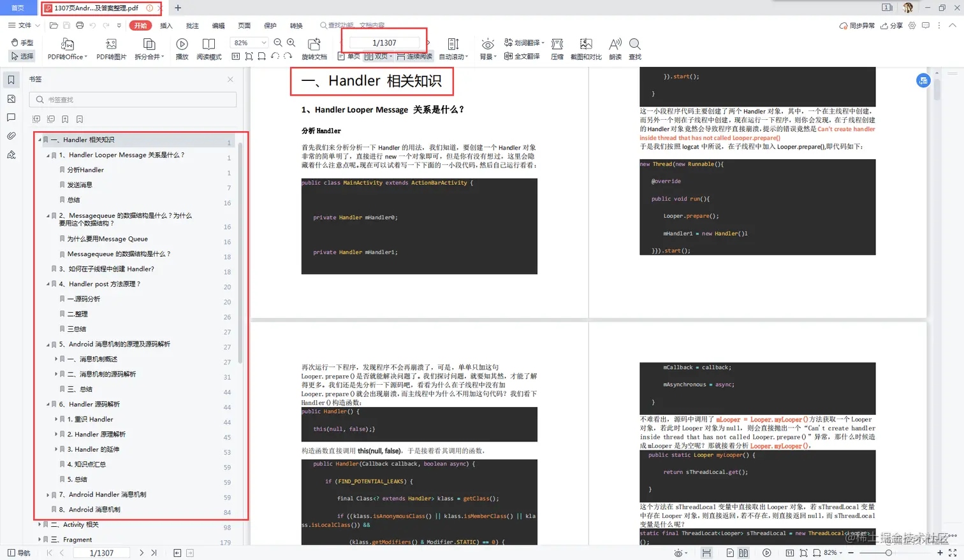Close the 书签 bookmark panel
Image resolution: width=964 pixels, height=560 pixels.
(230, 80)
